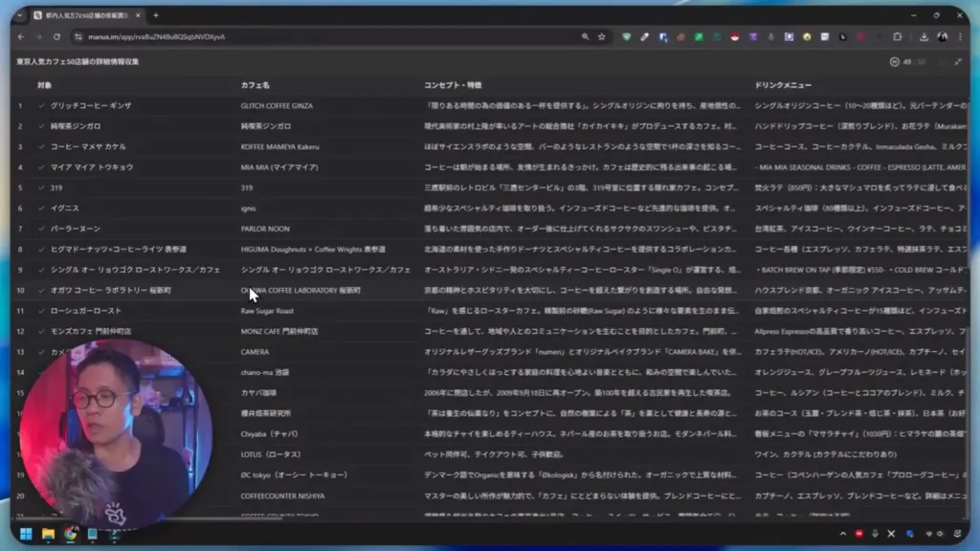This screenshot has height=551, width=980.
Task: Open the tab search dropdown arrow
Action: (20, 15)
